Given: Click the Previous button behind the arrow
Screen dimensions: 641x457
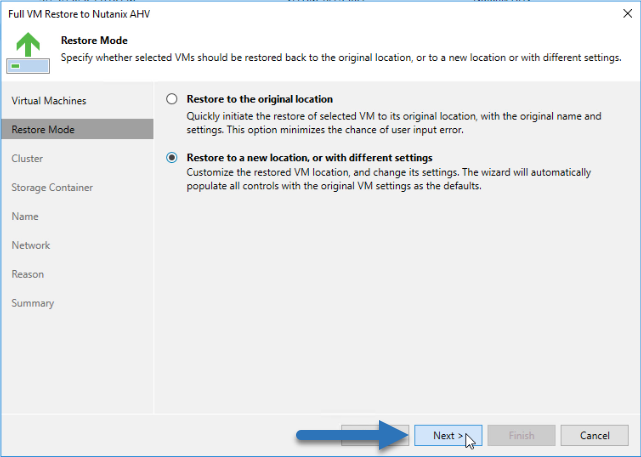Looking at the screenshot, I should [x=375, y=435].
